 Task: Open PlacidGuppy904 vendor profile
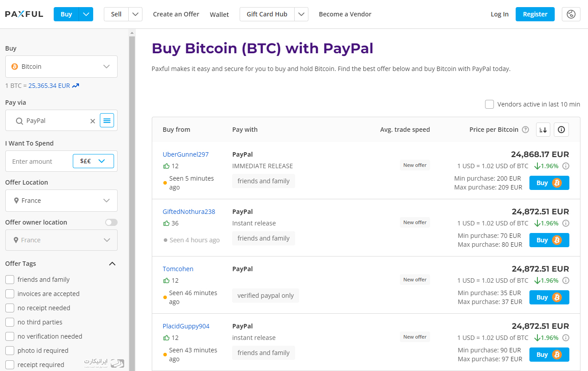tap(186, 326)
